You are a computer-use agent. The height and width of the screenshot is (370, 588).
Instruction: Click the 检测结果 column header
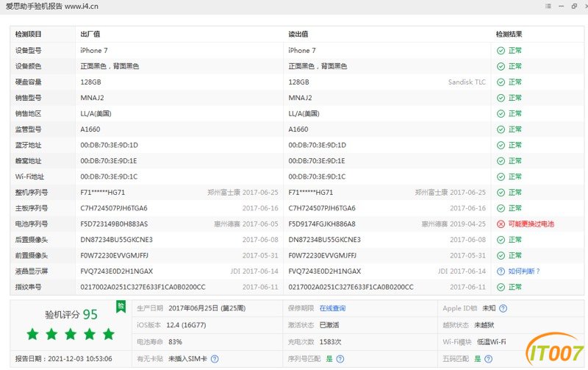coord(509,34)
